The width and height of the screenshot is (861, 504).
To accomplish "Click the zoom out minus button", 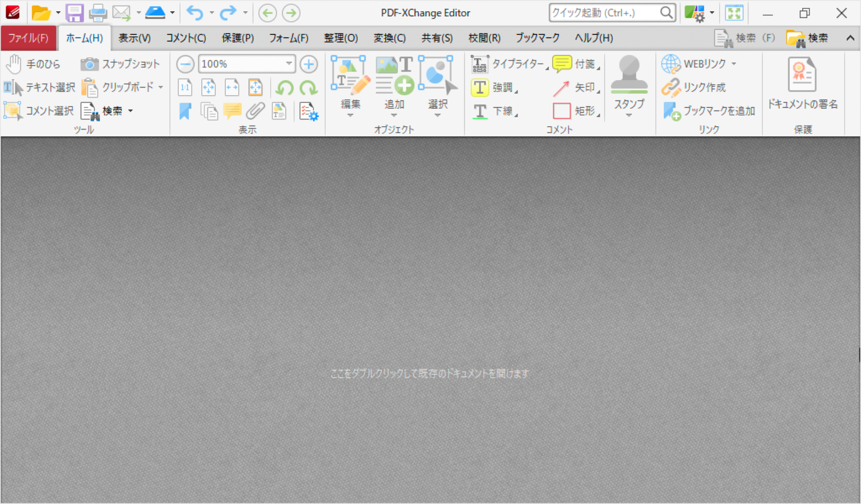I will tap(185, 64).
